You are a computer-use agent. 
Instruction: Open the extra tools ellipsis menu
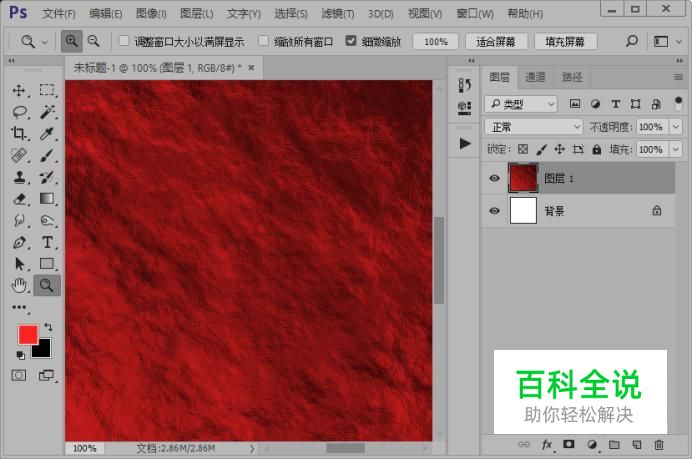click(x=19, y=307)
